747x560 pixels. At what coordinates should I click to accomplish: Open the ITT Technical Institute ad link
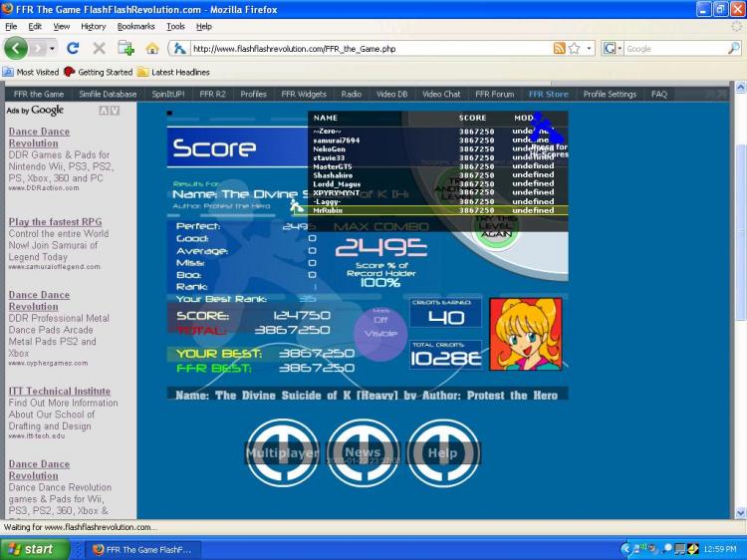(60, 391)
